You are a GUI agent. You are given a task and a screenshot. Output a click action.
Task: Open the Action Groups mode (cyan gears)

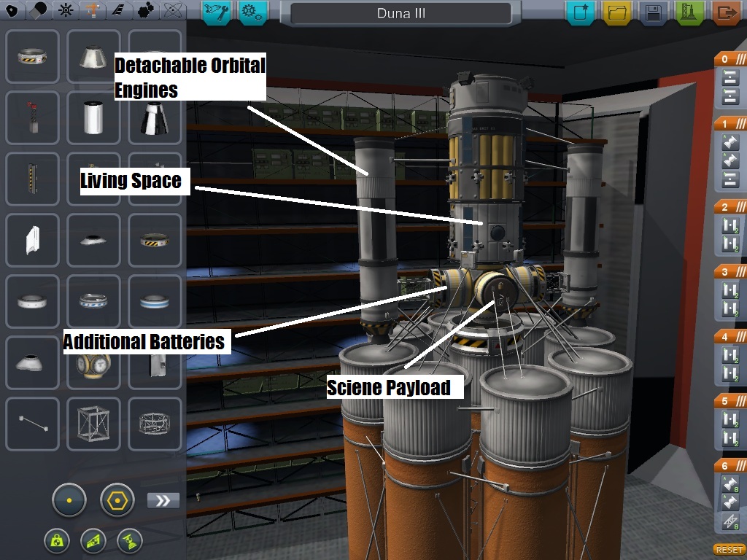point(252,12)
